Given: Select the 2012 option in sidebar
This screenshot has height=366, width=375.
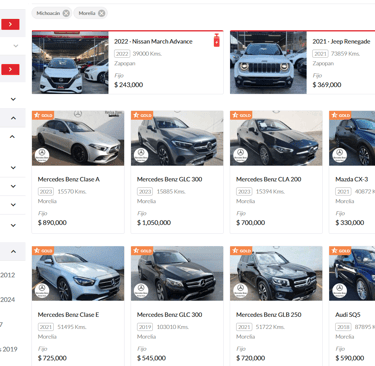Looking at the screenshot, I should coord(7,275).
